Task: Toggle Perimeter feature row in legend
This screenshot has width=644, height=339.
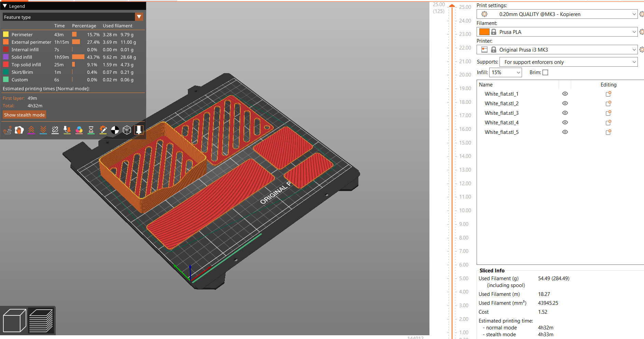Action: [x=73, y=35]
